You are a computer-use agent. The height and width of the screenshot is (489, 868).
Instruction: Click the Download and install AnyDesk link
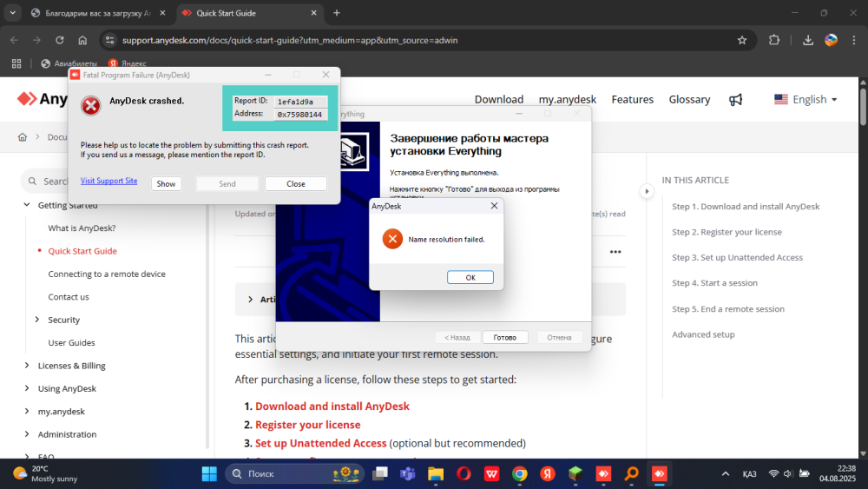332,406
